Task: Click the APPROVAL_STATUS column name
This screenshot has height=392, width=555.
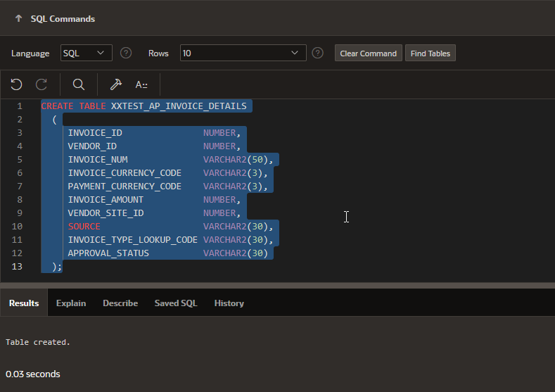Action: click(108, 253)
